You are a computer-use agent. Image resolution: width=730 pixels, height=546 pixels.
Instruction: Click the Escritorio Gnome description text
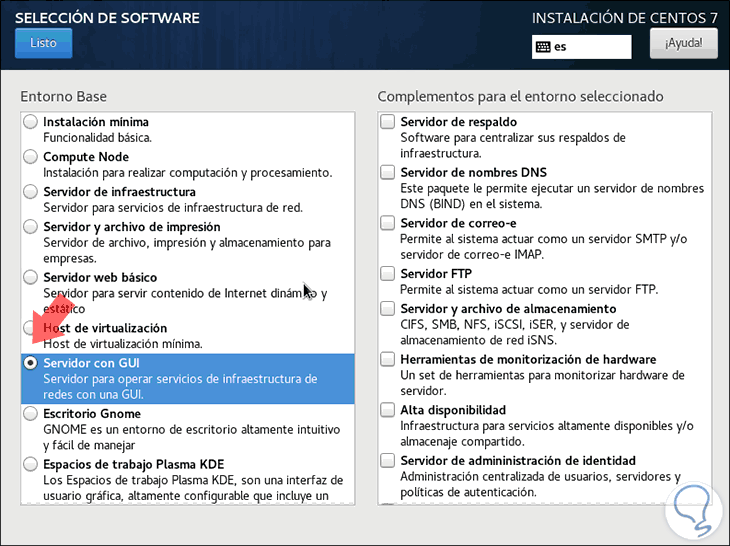point(192,438)
